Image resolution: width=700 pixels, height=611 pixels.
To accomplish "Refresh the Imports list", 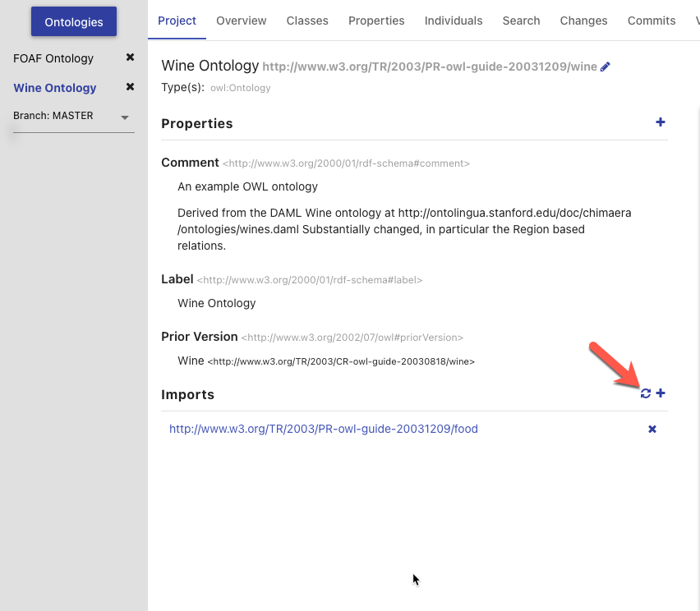I will pos(646,393).
